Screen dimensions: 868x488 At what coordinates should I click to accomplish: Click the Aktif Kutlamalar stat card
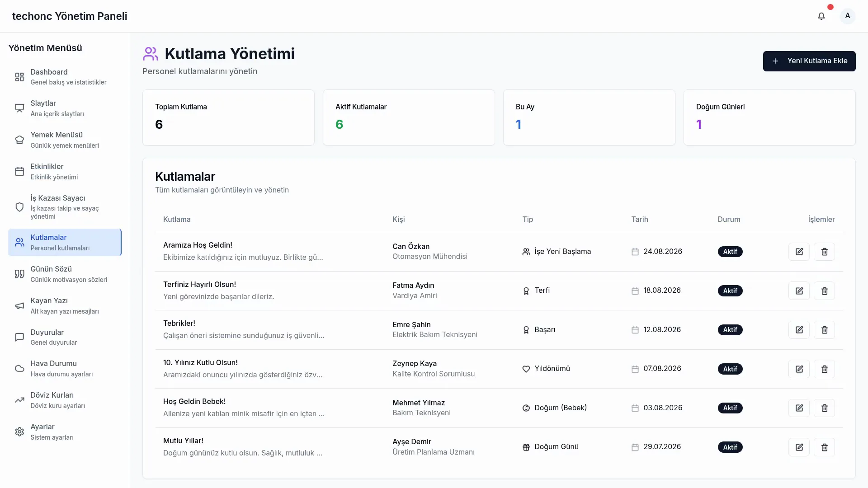409,117
